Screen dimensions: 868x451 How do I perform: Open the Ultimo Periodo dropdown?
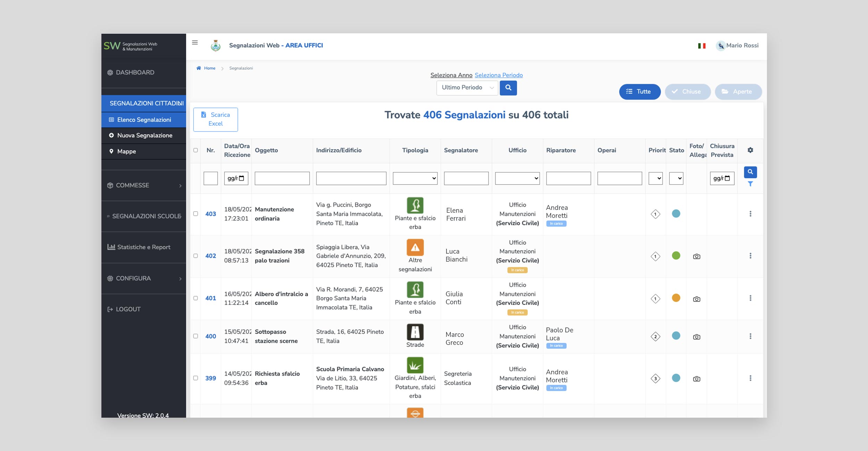(x=467, y=88)
